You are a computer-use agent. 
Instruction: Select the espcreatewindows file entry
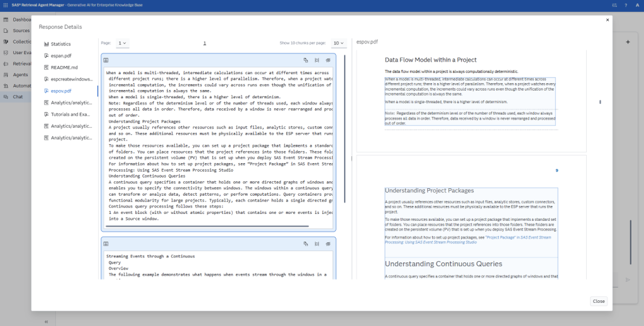coord(71,79)
